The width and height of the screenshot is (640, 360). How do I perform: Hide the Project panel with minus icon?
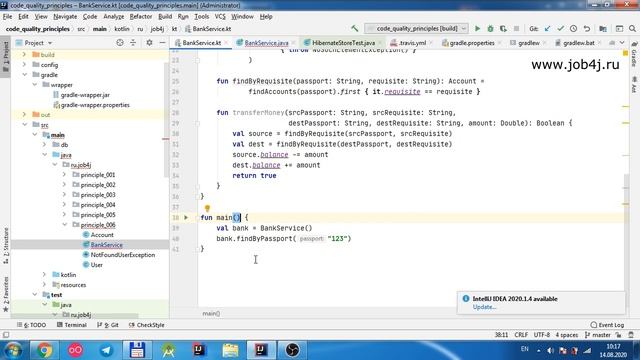tap(162, 42)
